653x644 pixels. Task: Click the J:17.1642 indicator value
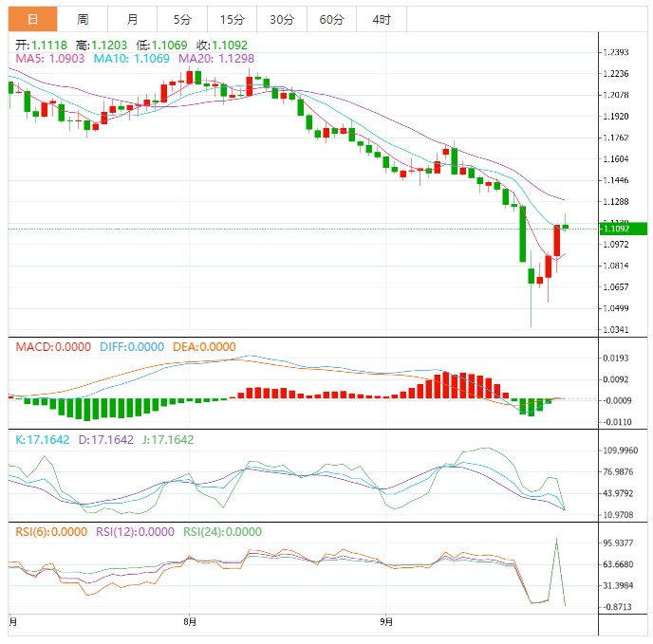[168, 440]
